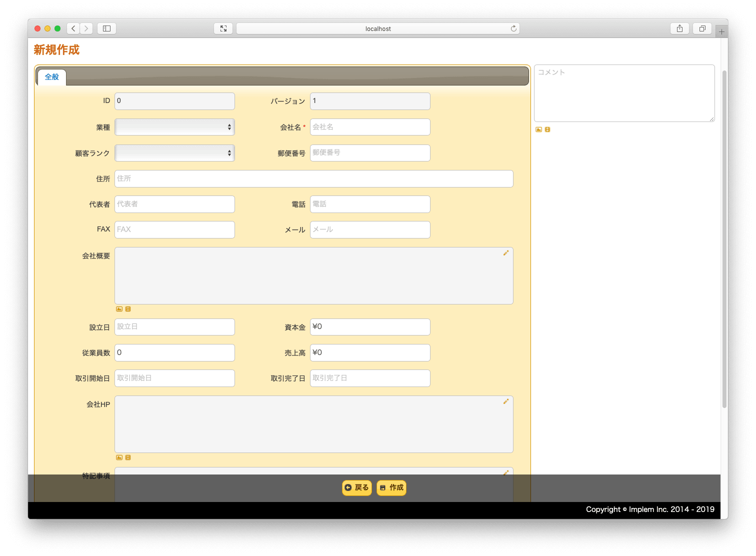Click the 設立日 date field
The width and height of the screenshot is (756, 556).
[174, 327]
